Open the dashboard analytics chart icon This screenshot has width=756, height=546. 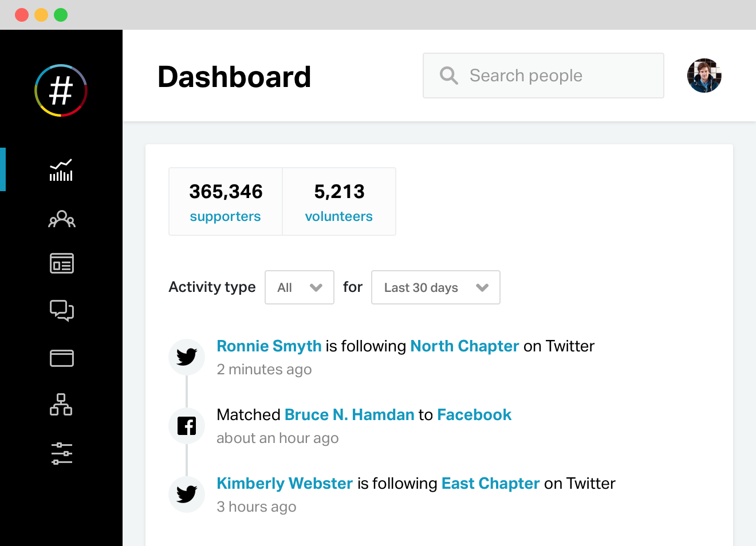click(61, 170)
